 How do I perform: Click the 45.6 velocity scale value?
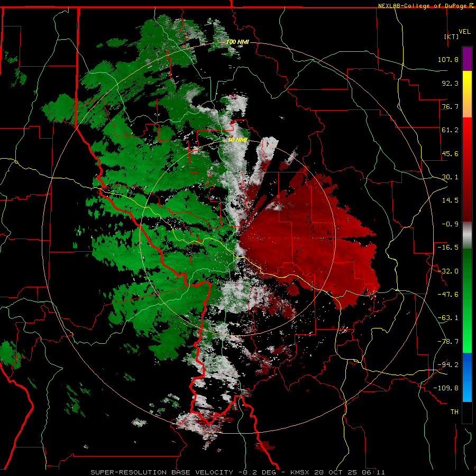(x=450, y=153)
